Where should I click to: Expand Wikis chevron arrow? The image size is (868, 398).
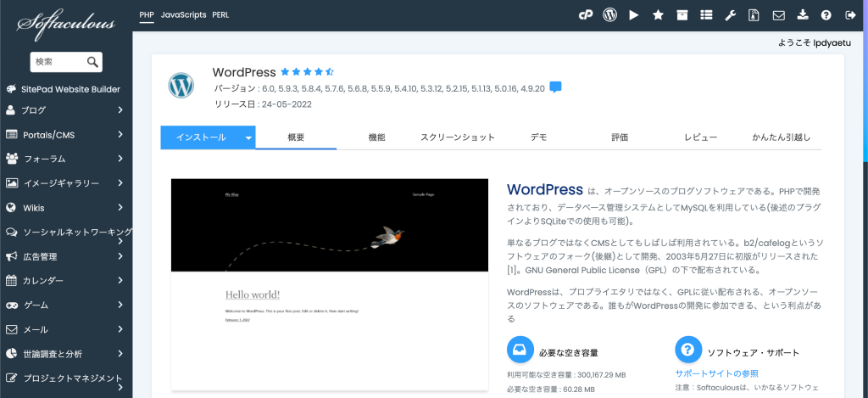pos(120,207)
